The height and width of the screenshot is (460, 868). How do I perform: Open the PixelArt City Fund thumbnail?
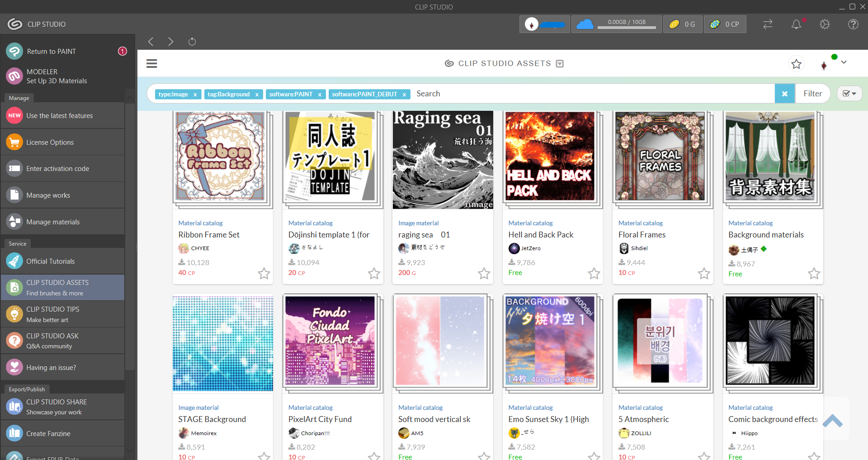pyautogui.click(x=333, y=344)
